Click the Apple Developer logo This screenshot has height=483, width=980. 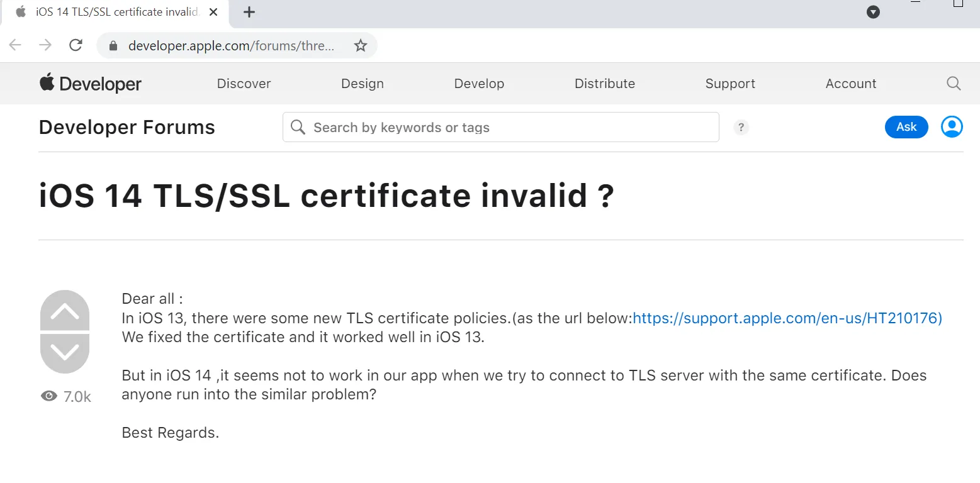coord(91,84)
